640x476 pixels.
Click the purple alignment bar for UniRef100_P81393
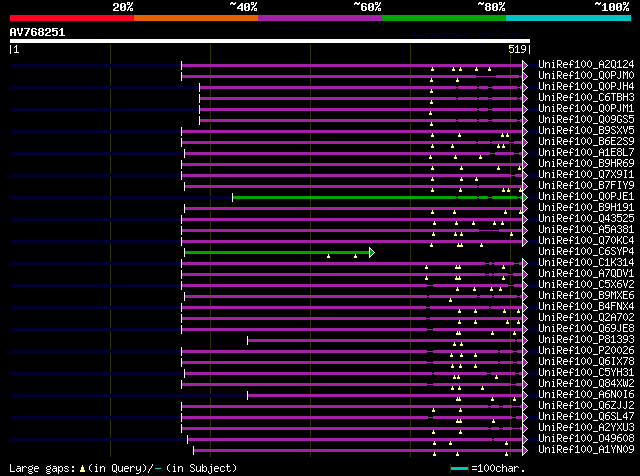[x=385, y=340]
